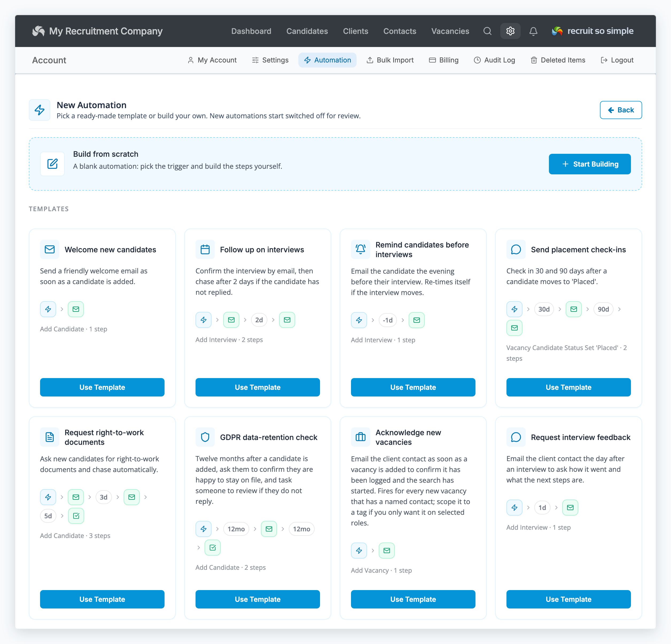The image size is (671, 644).
Task: Click Build from scratch pencil icon
Action: coord(52,164)
